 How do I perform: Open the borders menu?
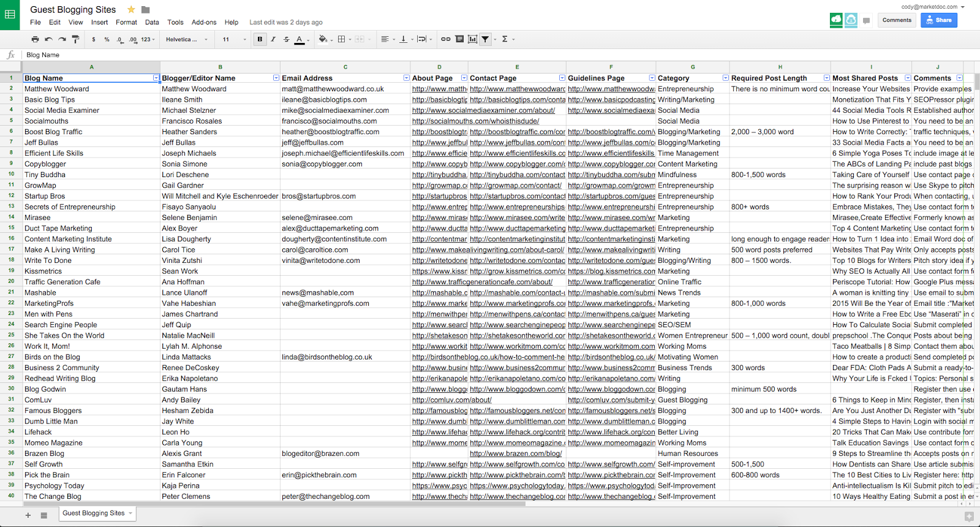(x=344, y=39)
